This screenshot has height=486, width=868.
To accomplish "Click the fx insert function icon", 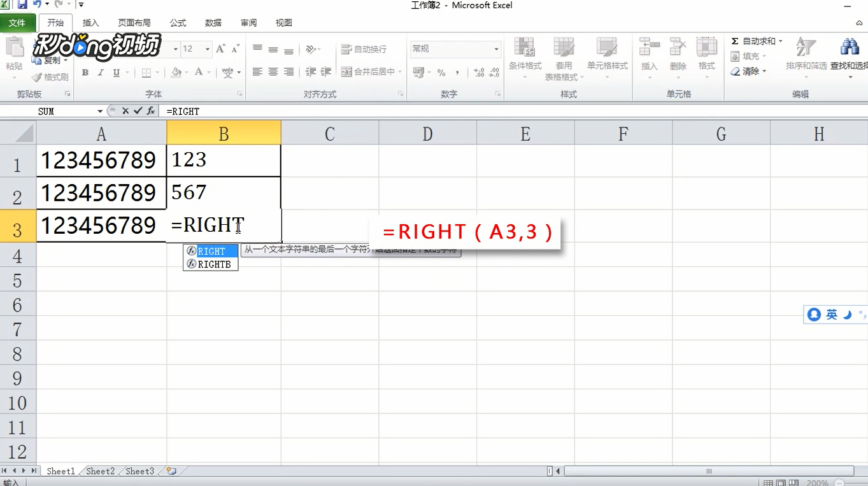I will pyautogui.click(x=151, y=111).
